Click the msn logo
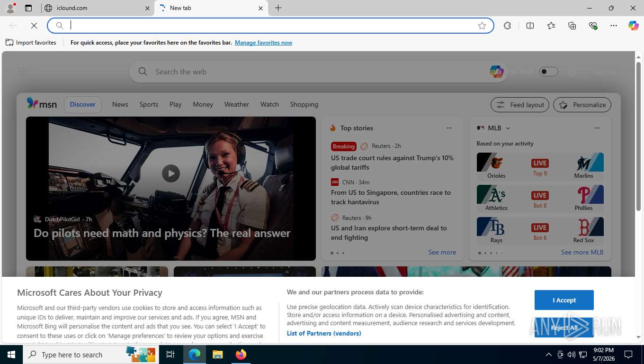 (x=42, y=104)
